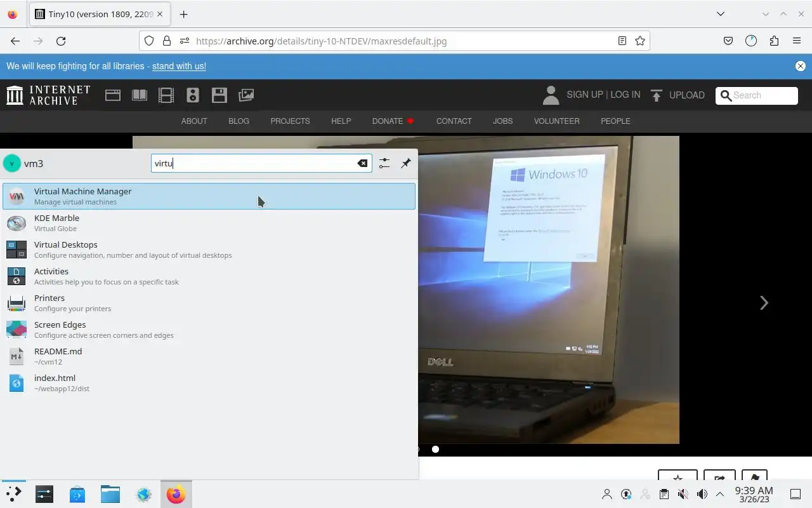
Task: Open the Activities settings result
Action: click(x=209, y=276)
